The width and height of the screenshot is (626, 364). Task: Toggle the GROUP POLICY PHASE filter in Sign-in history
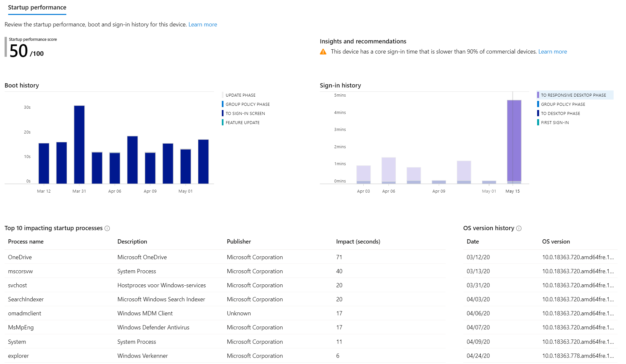538,104
